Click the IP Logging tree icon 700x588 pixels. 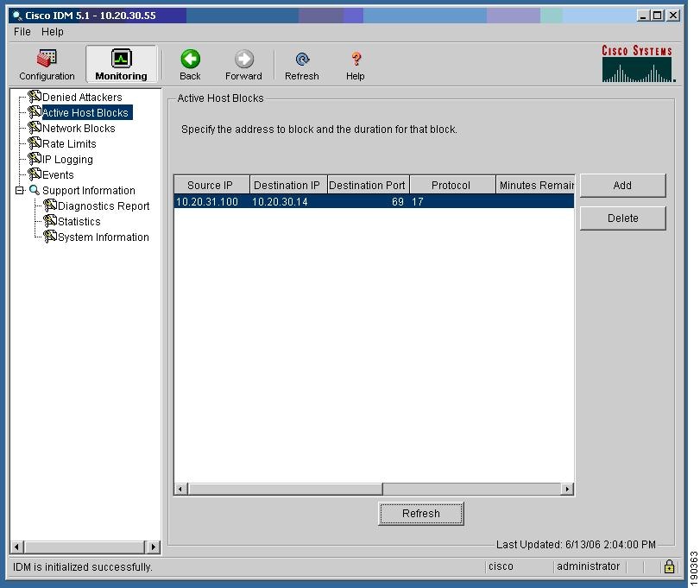tap(35, 159)
